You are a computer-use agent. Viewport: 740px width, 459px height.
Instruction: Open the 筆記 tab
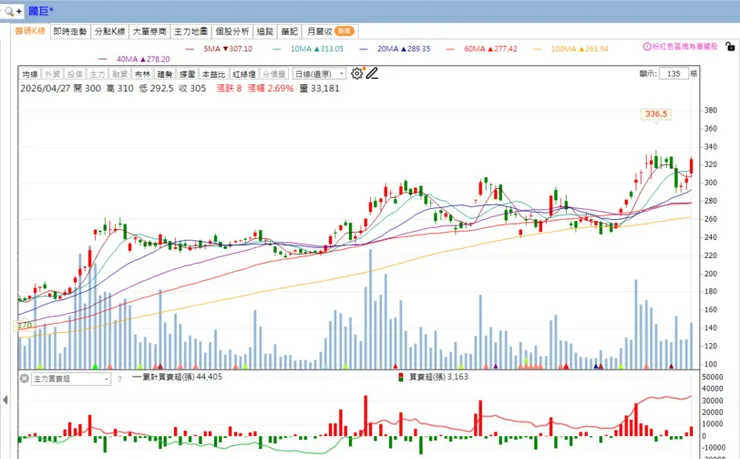(289, 32)
